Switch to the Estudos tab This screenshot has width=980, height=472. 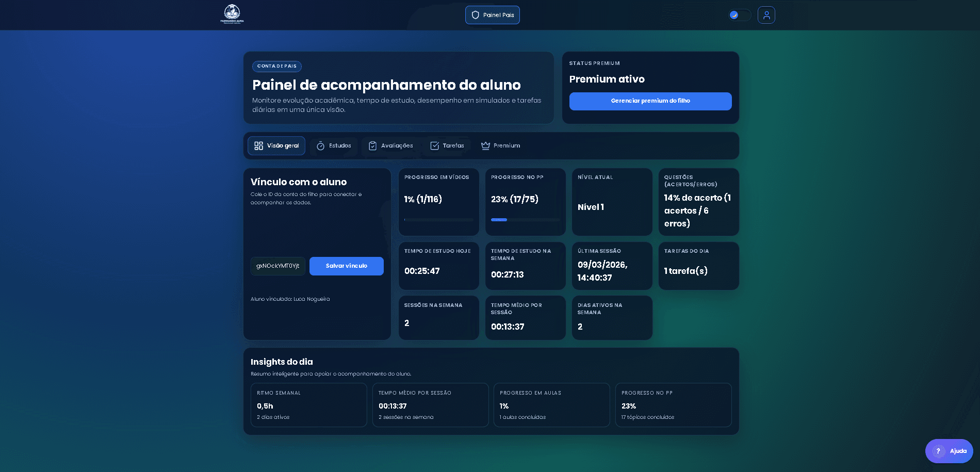(x=334, y=145)
